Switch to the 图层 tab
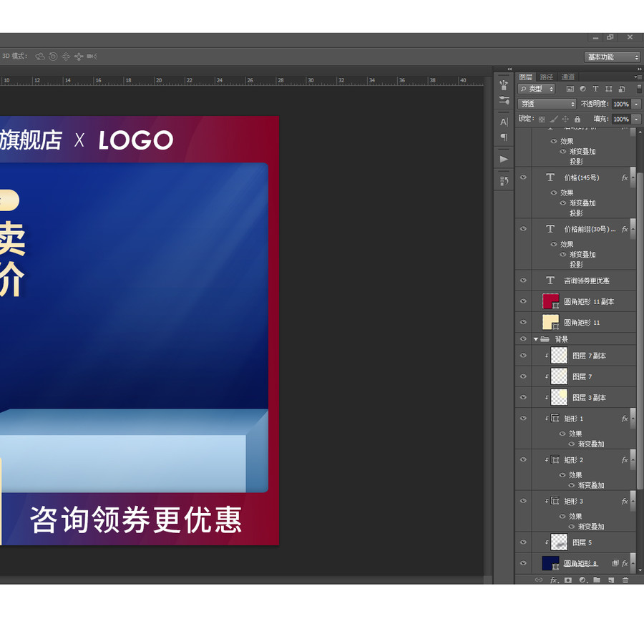This screenshot has height=644, width=644. 525,77
